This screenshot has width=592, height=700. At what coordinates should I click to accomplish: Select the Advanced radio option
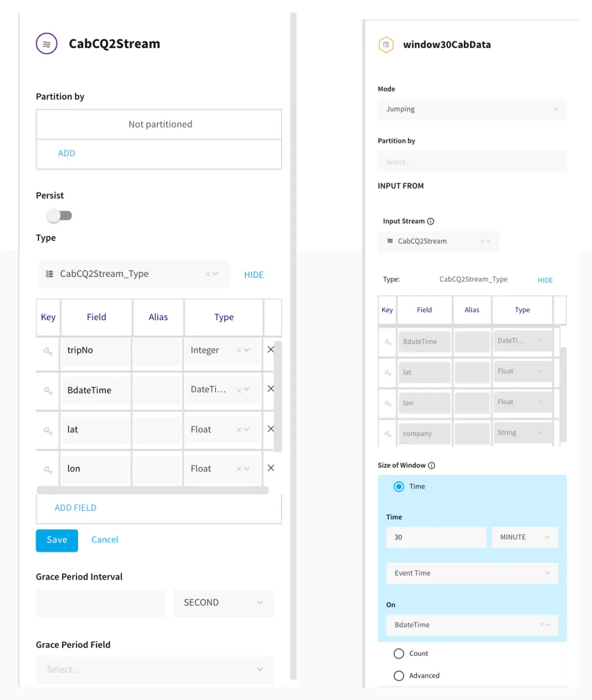coord(399,676)
